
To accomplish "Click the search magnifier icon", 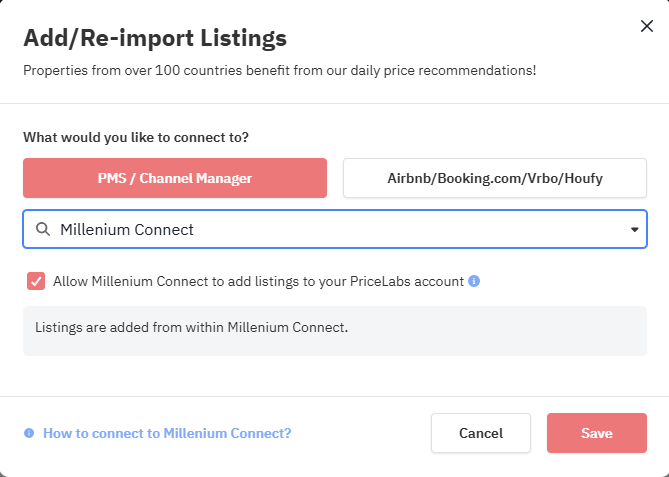I will pos(43,230).
